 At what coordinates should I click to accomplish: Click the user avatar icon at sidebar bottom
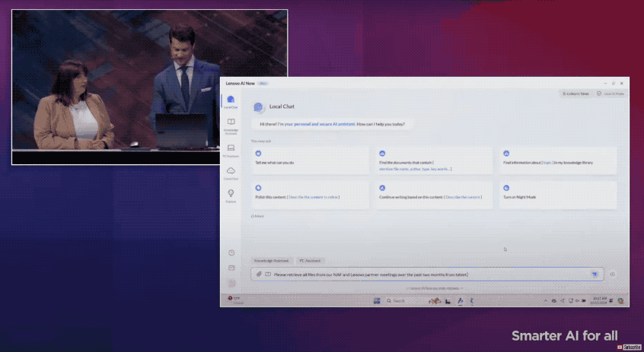231,283
